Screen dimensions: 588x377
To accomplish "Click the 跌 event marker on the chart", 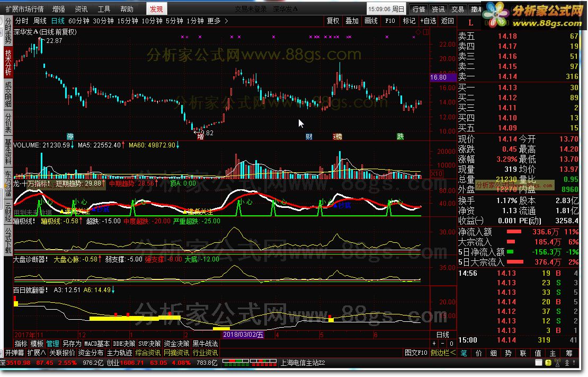I will 400,136.
